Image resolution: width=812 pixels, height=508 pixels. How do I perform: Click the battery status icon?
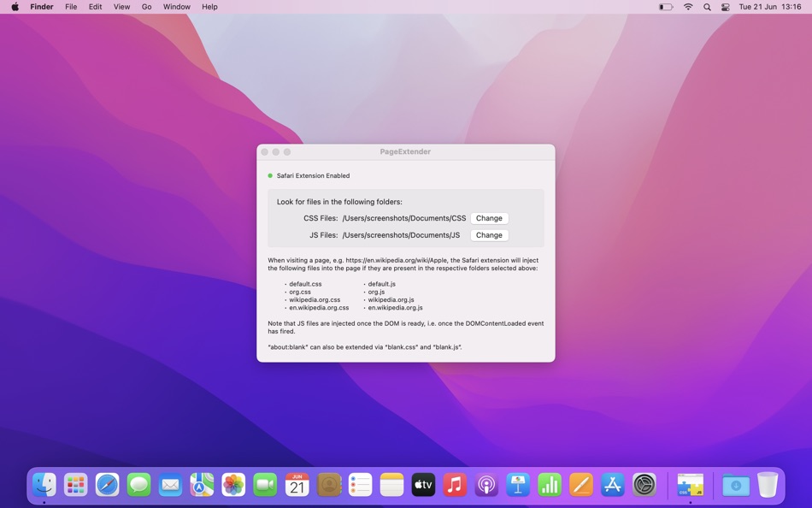[x=666, y=7]
